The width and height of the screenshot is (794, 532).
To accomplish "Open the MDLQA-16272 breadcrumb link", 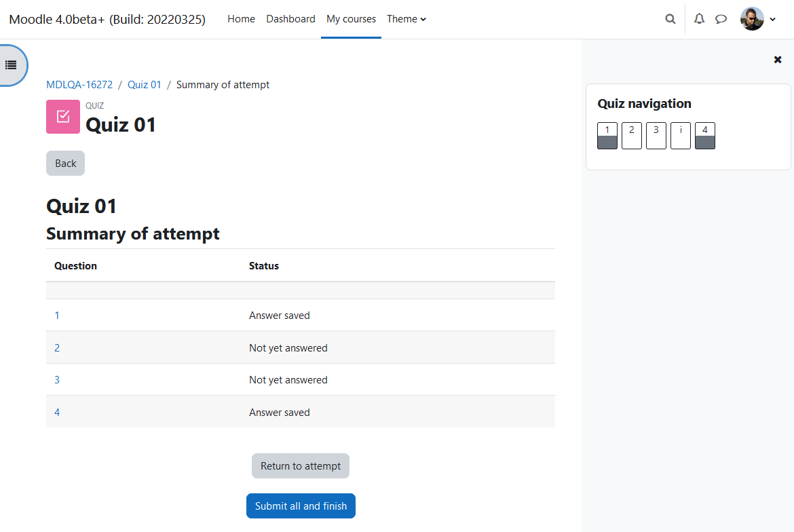I will point(79,85).
